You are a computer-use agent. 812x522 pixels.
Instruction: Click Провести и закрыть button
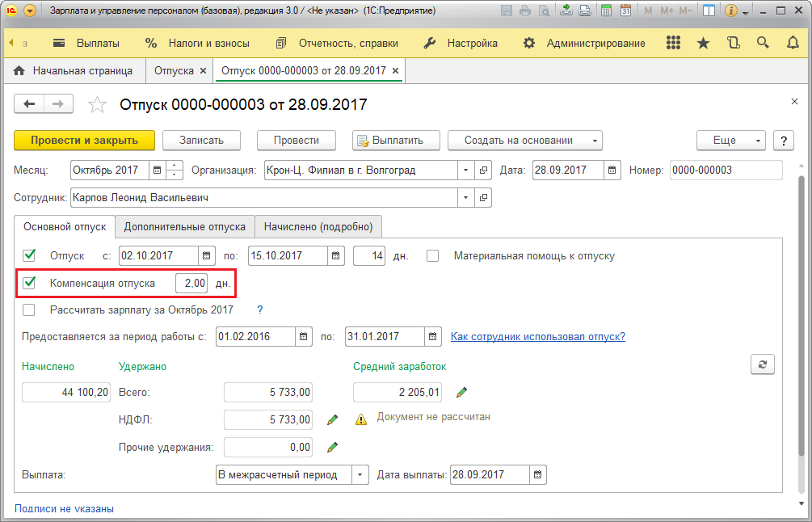tap(84, 141)
